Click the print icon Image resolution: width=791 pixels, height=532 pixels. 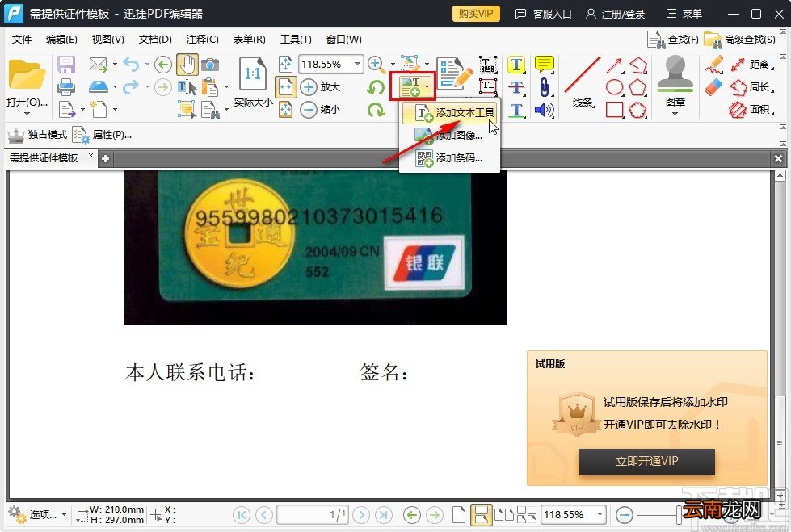(x=66, y=87)
